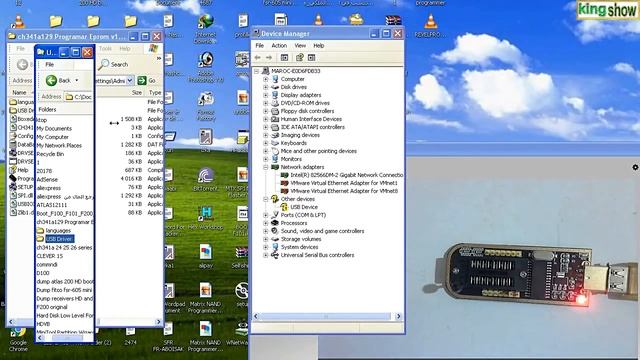Click the C:\Doc address field
This screenshot has width=640, height=360.
point(78,97)
